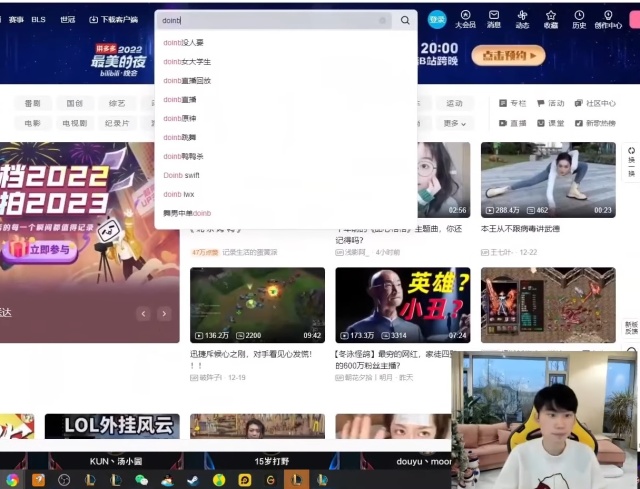640x489 pixels.
Task: Clear the search box with the X icon
Action: (382, 20)
